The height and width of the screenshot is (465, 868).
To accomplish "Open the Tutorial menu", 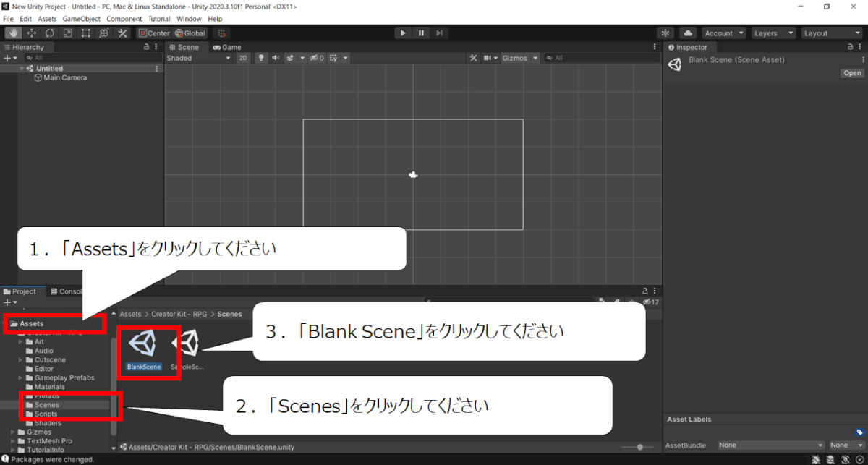I will pyautogui.click(x=159, y=19).
